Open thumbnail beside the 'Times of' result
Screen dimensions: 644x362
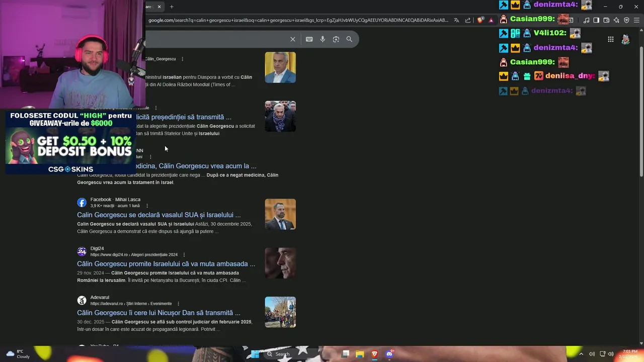tap(280, 67)
